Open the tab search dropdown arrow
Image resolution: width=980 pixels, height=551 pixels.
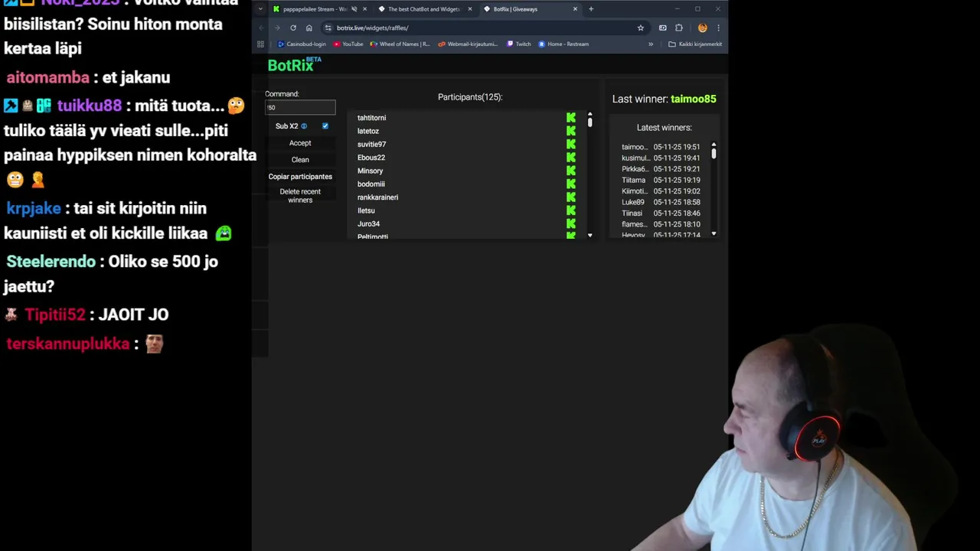(260, 9)
